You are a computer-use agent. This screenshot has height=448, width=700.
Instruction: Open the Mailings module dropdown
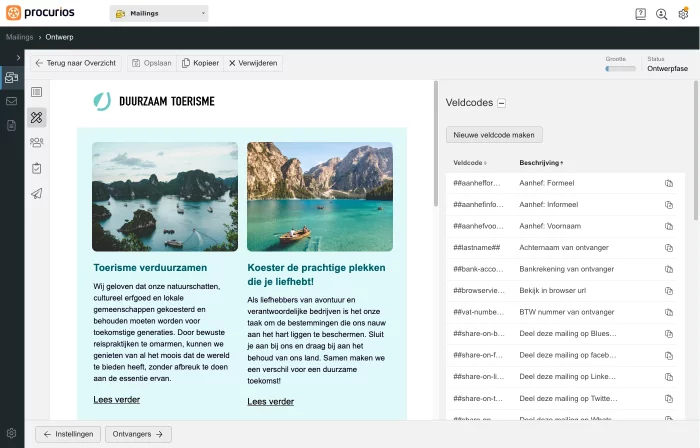click(x=159, y=14)
